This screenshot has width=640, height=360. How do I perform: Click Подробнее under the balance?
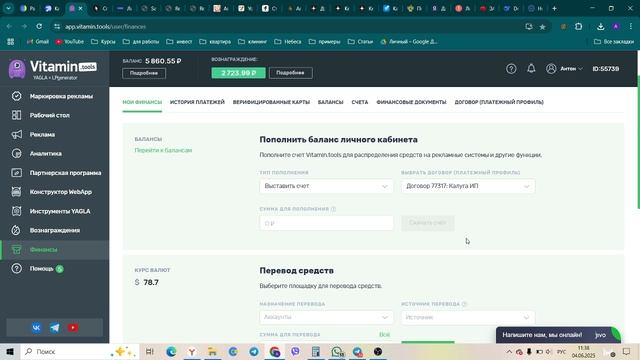click(144, 73)
